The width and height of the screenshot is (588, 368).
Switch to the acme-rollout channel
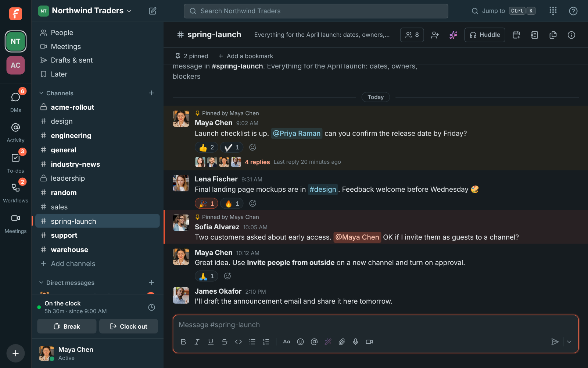pos(97,107)
